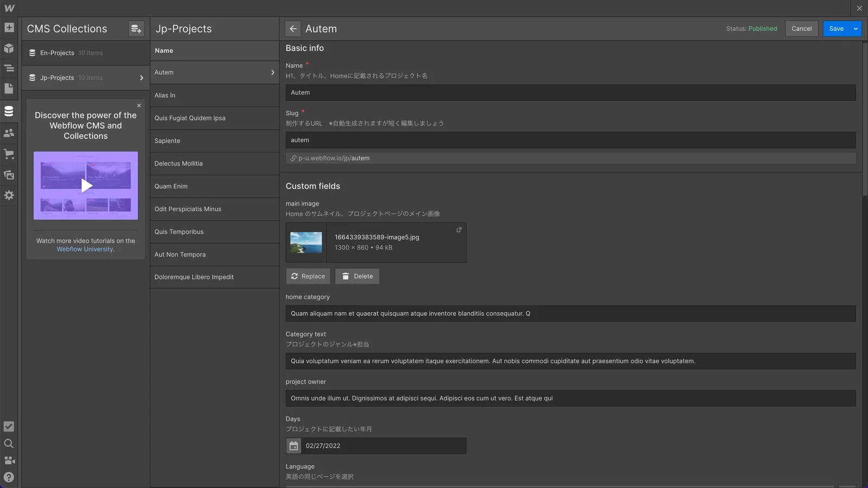Delete the main image
Image resolution: width=868 pixels, height=488 pixels.
point(357,276)
